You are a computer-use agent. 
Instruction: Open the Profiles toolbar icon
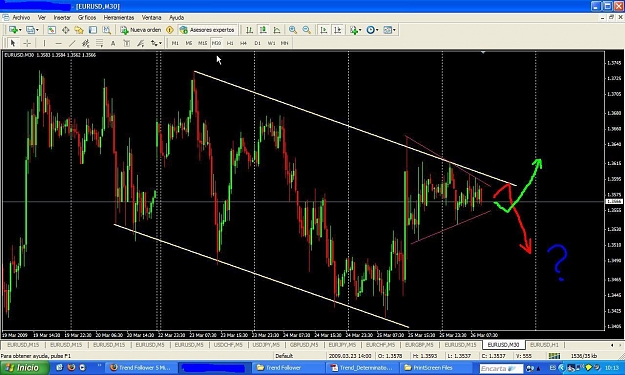click(x=30, y=30)
